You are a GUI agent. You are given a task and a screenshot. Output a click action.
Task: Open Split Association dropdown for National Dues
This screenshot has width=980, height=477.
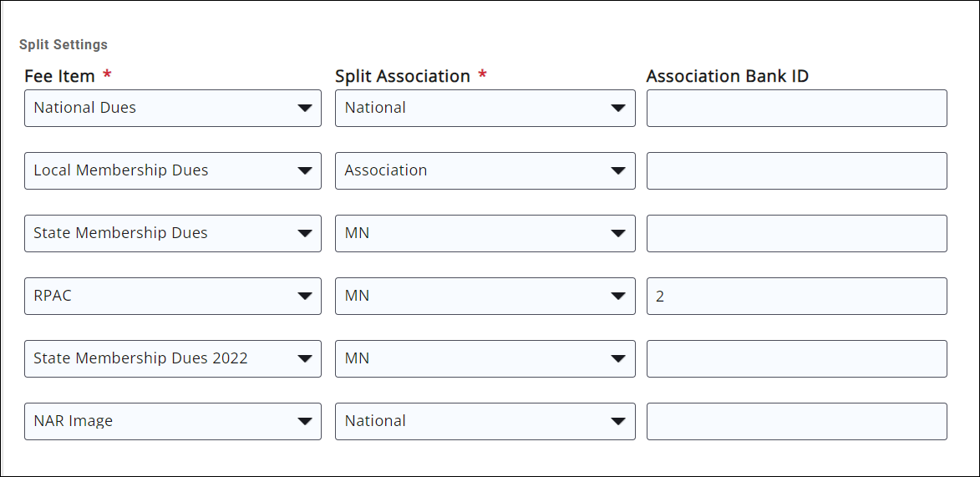click(x=485, y=108)
